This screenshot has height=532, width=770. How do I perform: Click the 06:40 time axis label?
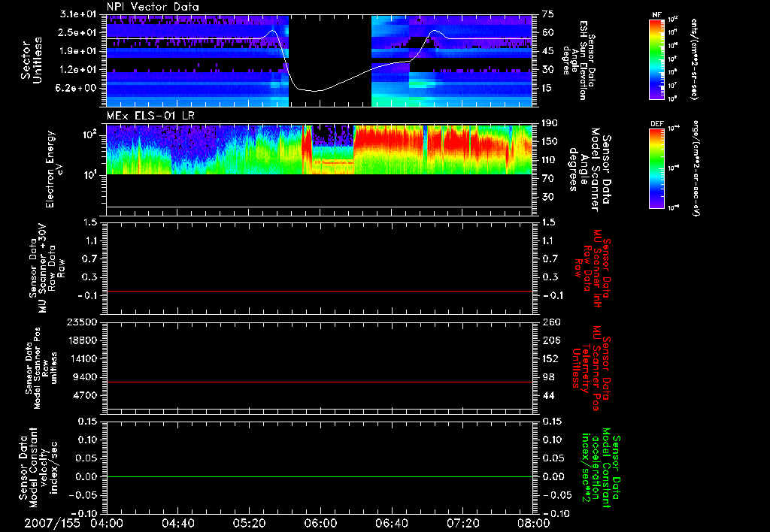[391, 523]
